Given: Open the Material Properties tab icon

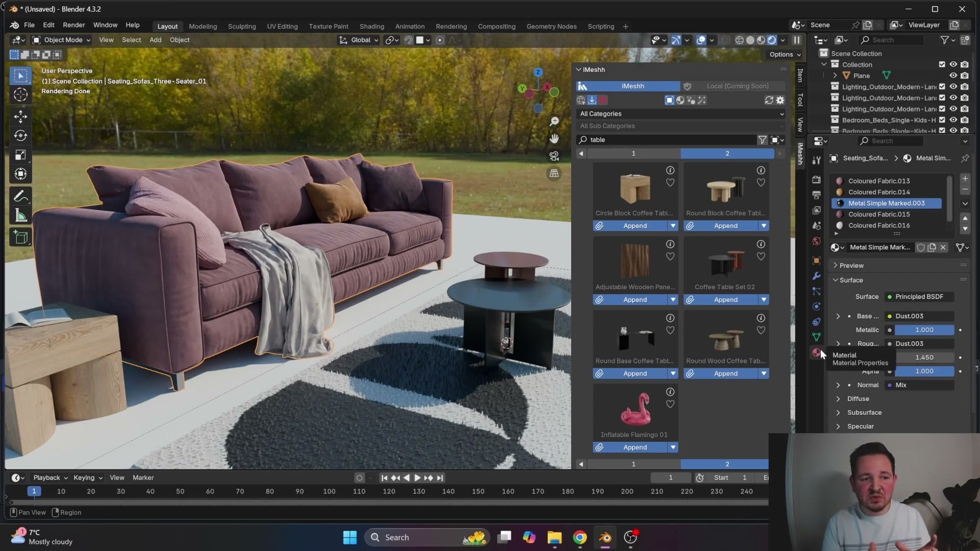Looking at the screenshot, I should tap(817, 353).
